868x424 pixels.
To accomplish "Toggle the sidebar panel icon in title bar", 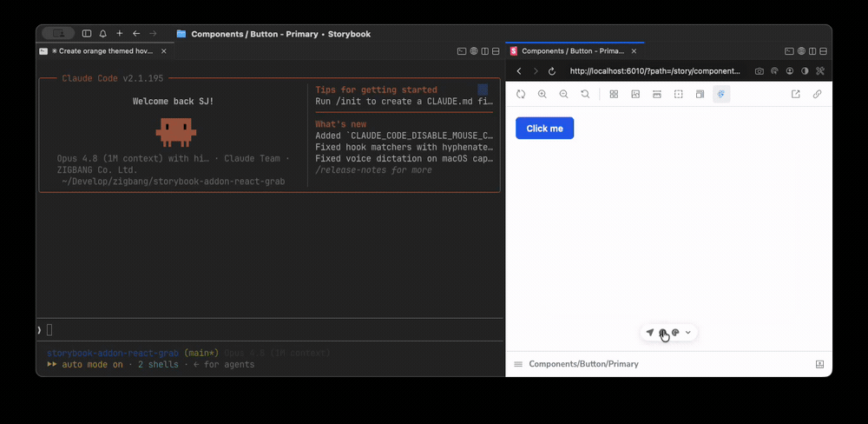I will (87, 33).
